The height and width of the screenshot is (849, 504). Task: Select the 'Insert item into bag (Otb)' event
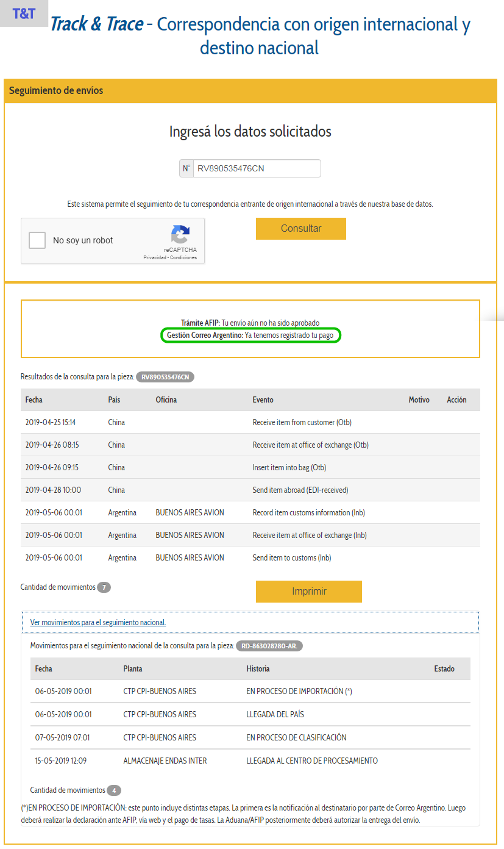pyautogui.click(x=289, y=468)
